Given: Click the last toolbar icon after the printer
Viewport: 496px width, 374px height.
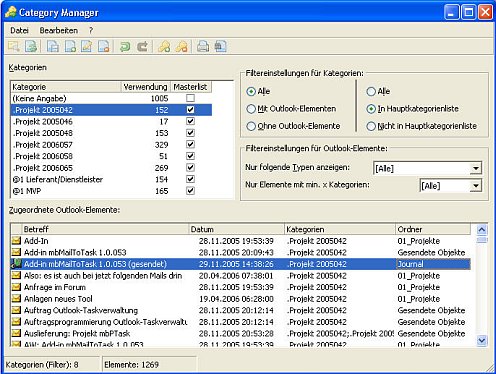Looking at the screenshot, I should click(x=220, y=46).
